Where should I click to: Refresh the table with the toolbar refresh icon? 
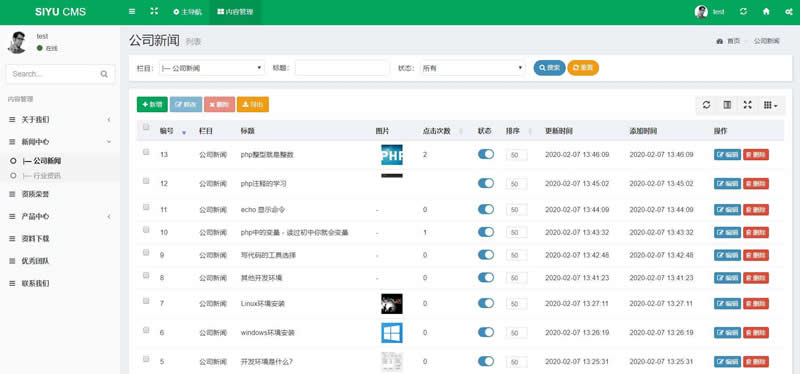point(706,105)
